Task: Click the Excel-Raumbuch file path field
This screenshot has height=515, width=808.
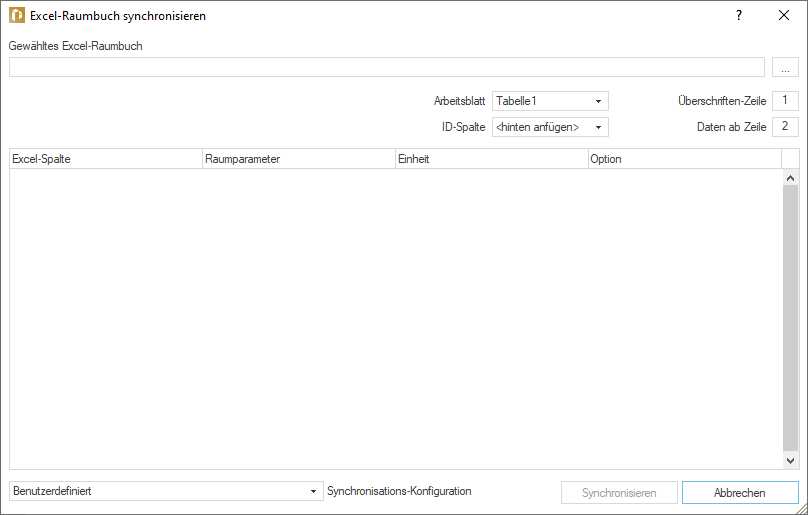Action: [386, 67]
